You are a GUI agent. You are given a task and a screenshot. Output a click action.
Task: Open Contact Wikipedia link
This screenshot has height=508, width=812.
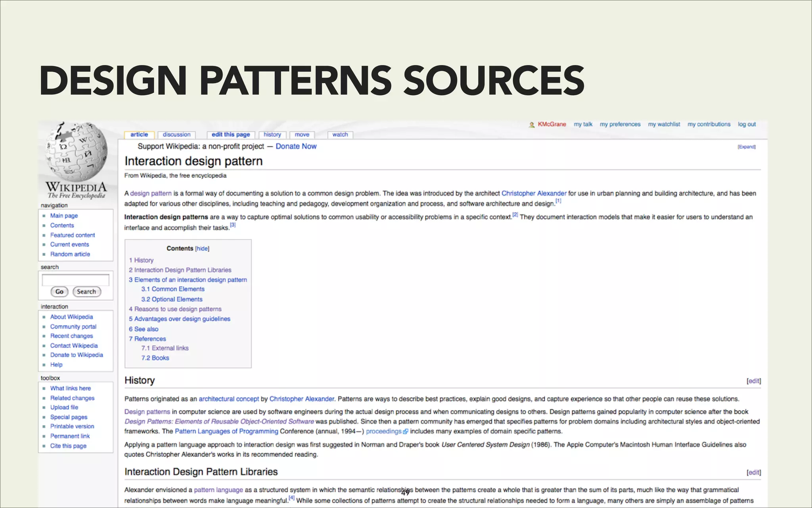tap(74, 346)
